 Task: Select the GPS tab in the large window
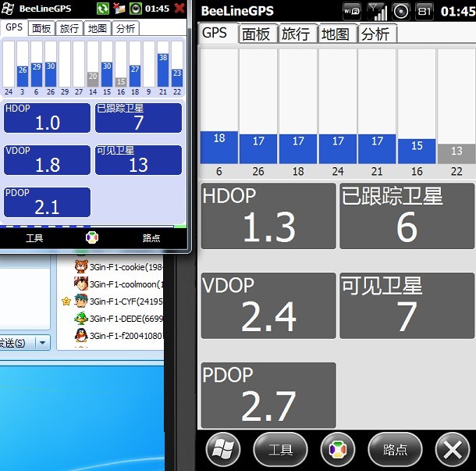tap(218, 33)
